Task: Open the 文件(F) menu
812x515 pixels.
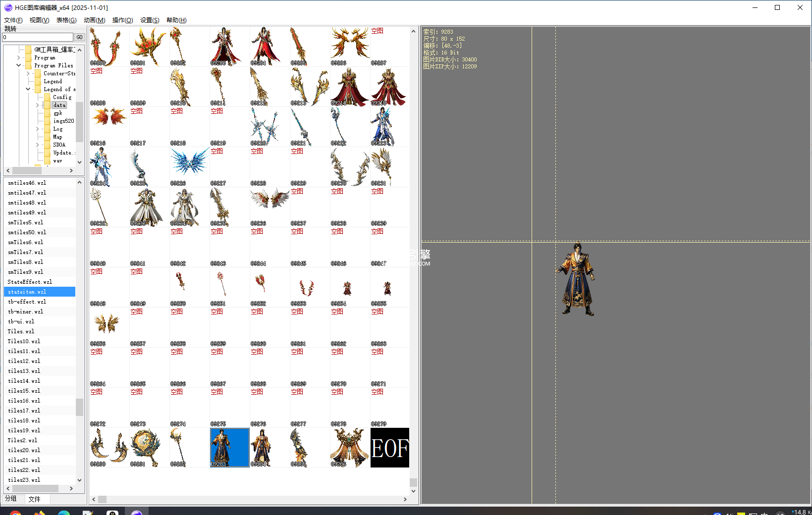Action: (x=13, y=20)
